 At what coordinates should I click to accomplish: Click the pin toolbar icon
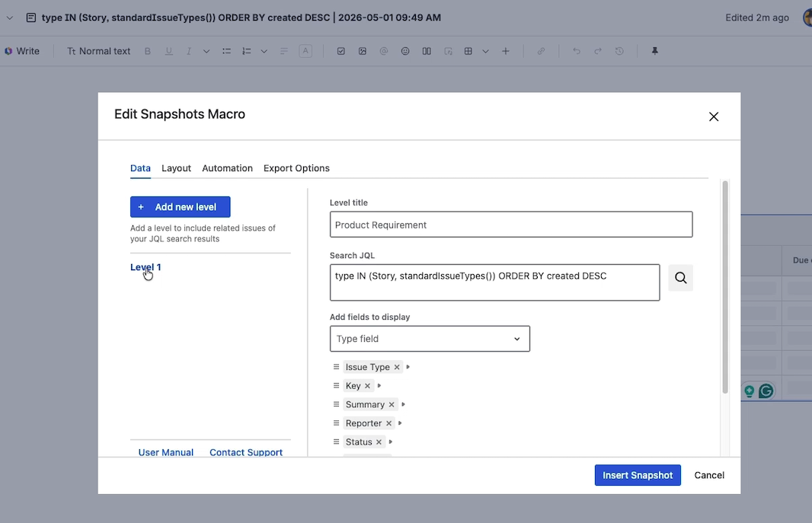654,51
